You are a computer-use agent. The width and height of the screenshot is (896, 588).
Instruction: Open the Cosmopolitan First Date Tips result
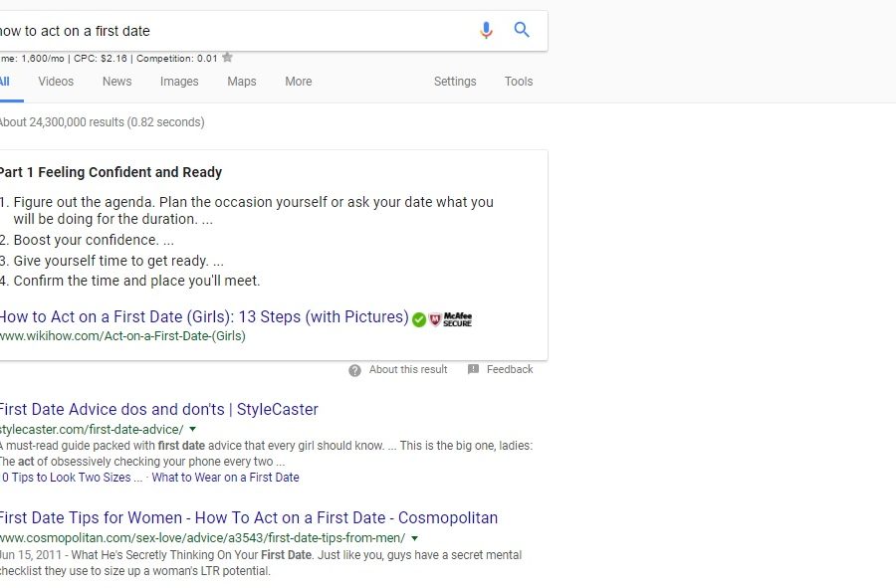249,517
